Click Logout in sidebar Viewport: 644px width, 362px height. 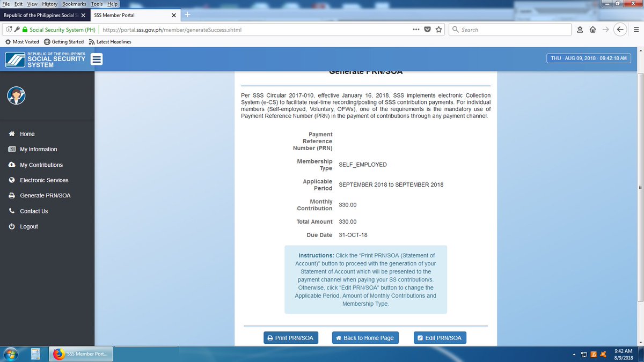click(29, 226)
